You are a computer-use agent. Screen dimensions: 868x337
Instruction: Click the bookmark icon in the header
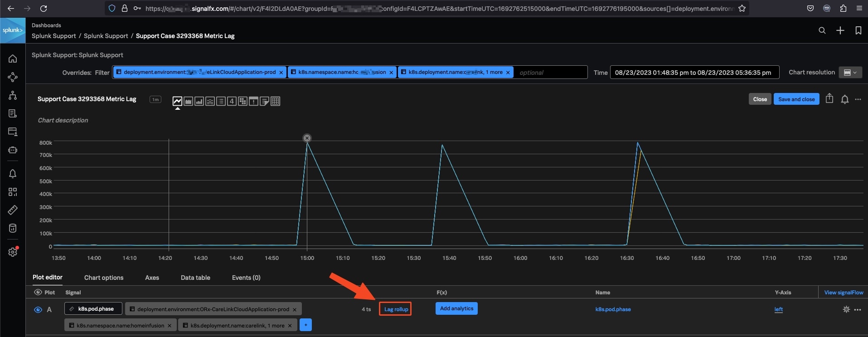[x=858, y=30]
